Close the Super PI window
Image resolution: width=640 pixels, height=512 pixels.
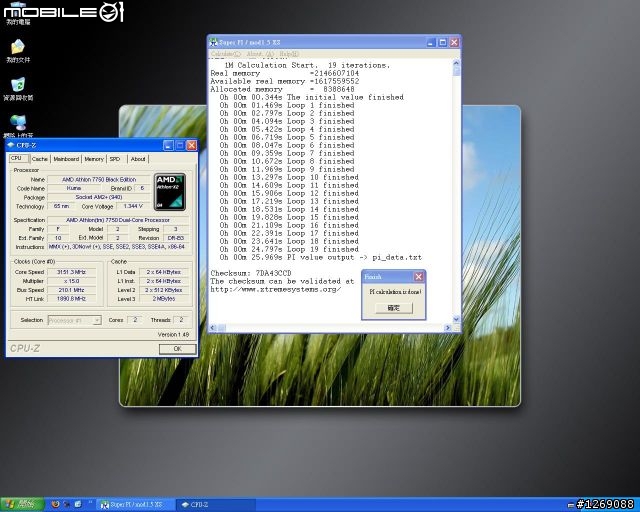click(454, 42)
